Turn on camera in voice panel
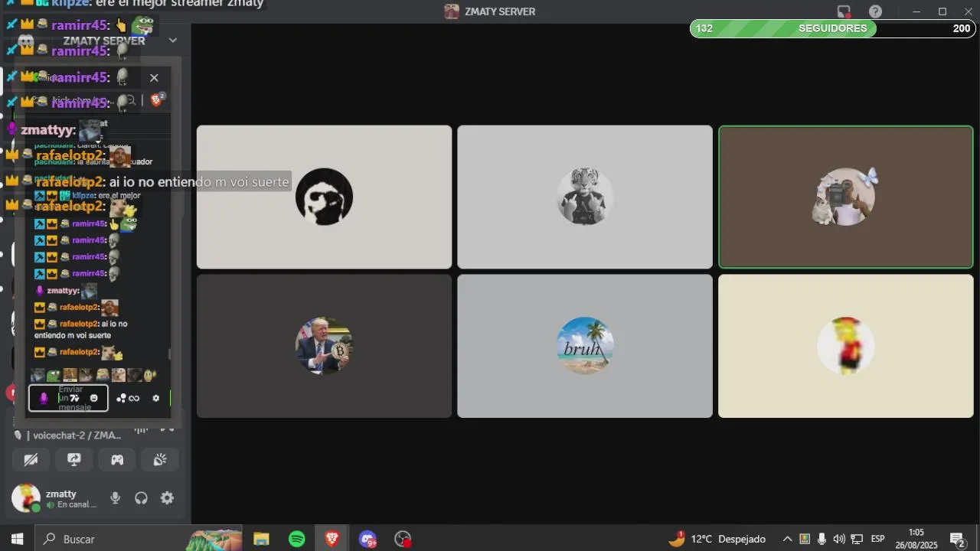 (31, 460)
